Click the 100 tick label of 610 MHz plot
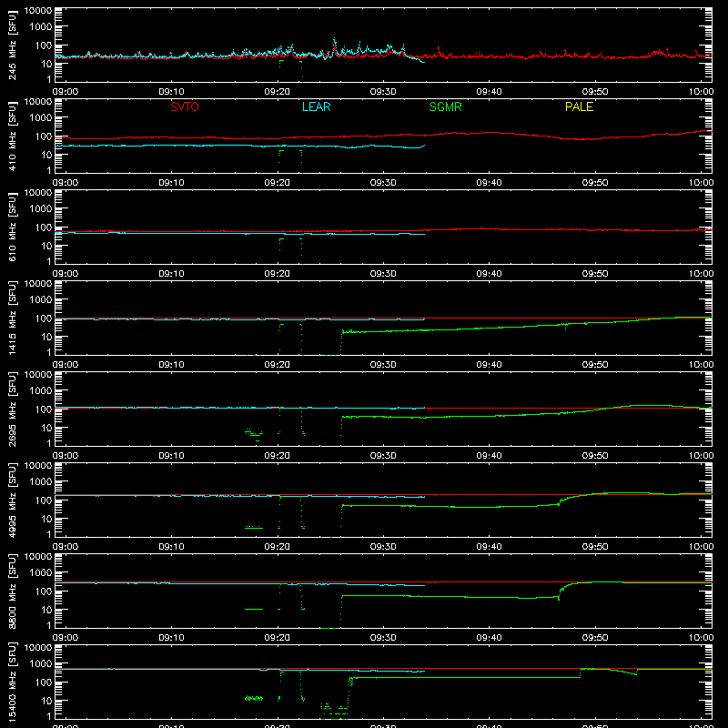 [x=44, y=227]
